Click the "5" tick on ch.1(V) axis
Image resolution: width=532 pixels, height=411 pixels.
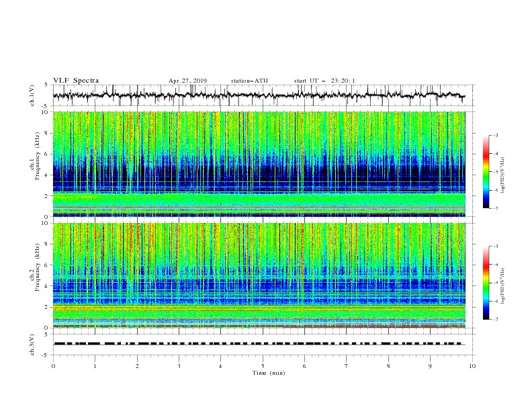tap(47, 85)
